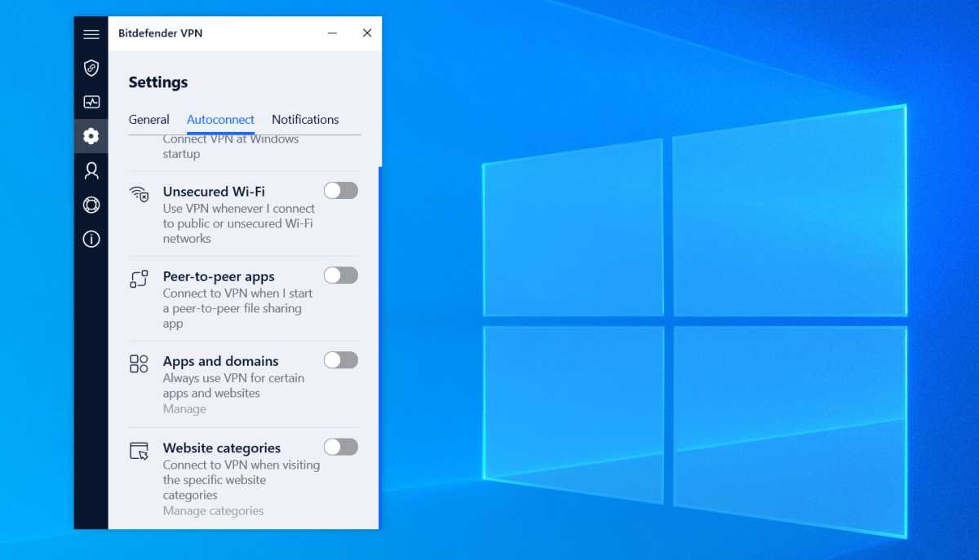Click "Connect VPN at Windows startup" text

click(231, 146)
